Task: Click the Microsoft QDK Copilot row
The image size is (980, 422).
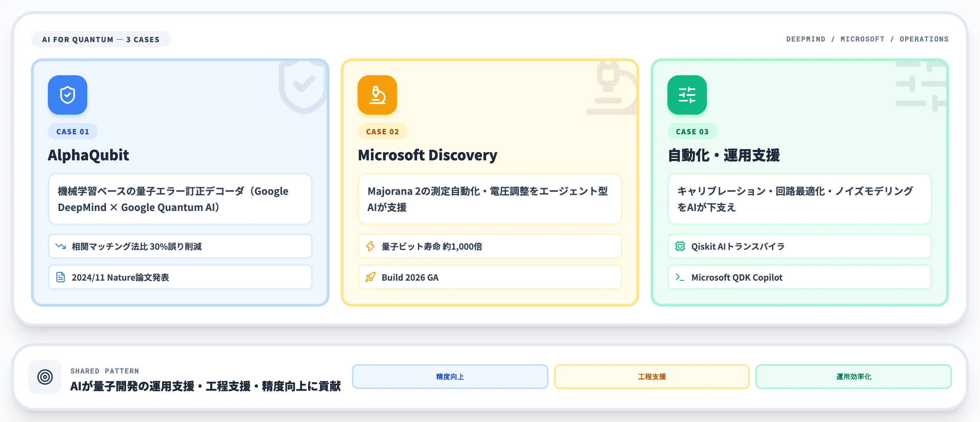Action: click(799, 277)
